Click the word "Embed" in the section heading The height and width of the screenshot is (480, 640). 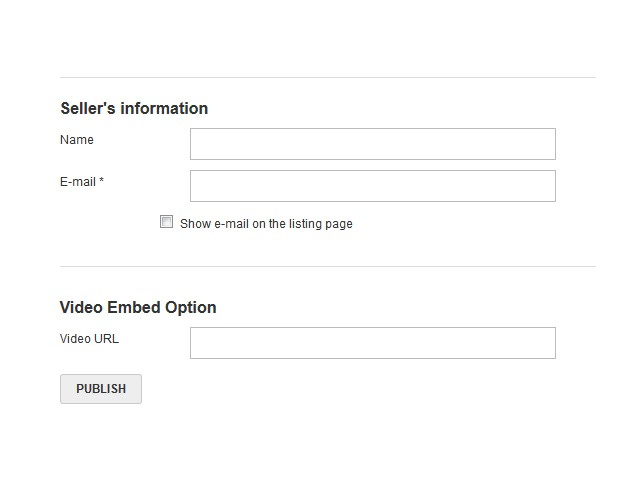[x=134, y=307]
